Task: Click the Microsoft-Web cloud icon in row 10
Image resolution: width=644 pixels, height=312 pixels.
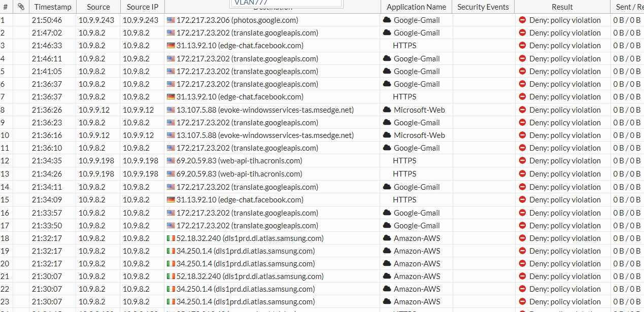Action: 387,135
